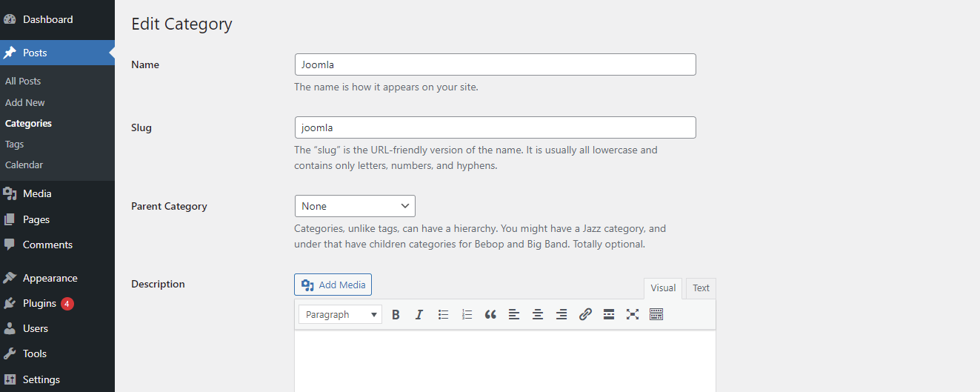Align description text right

(561, 314)
